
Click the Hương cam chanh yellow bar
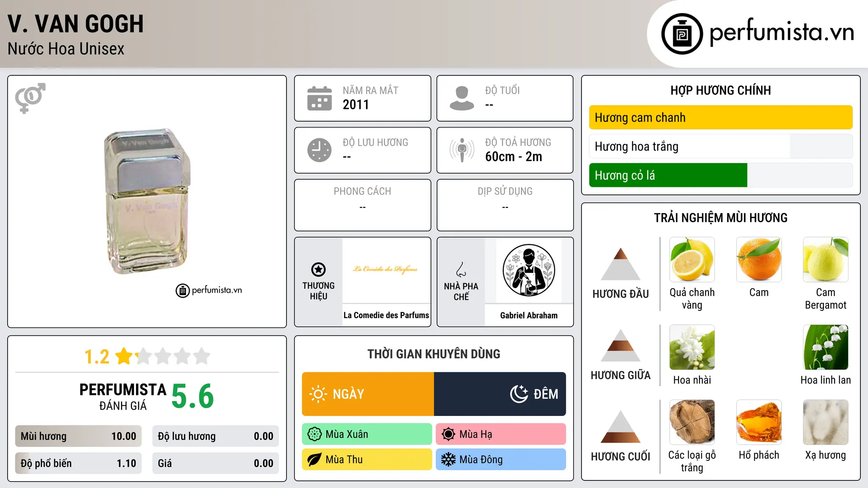pos(721,117)
